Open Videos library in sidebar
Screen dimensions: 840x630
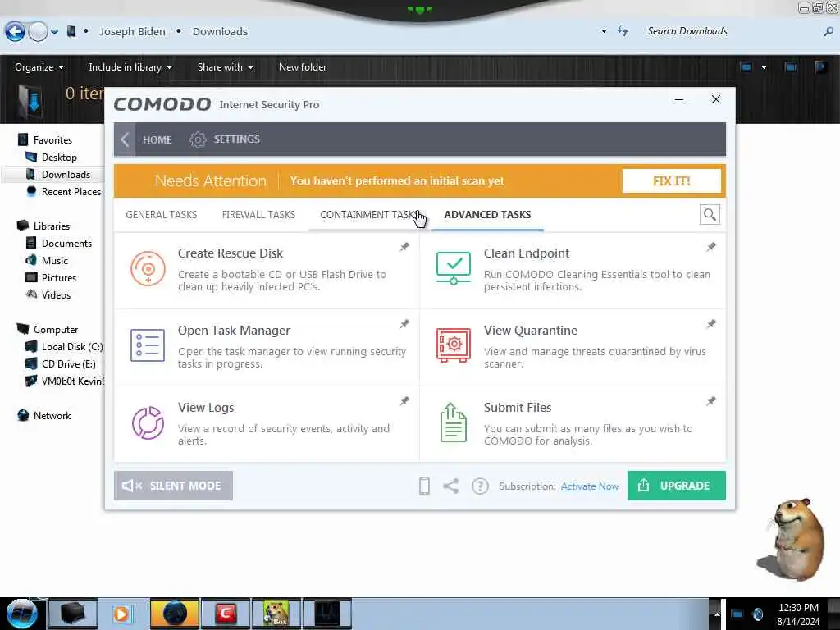coord(56,295)
